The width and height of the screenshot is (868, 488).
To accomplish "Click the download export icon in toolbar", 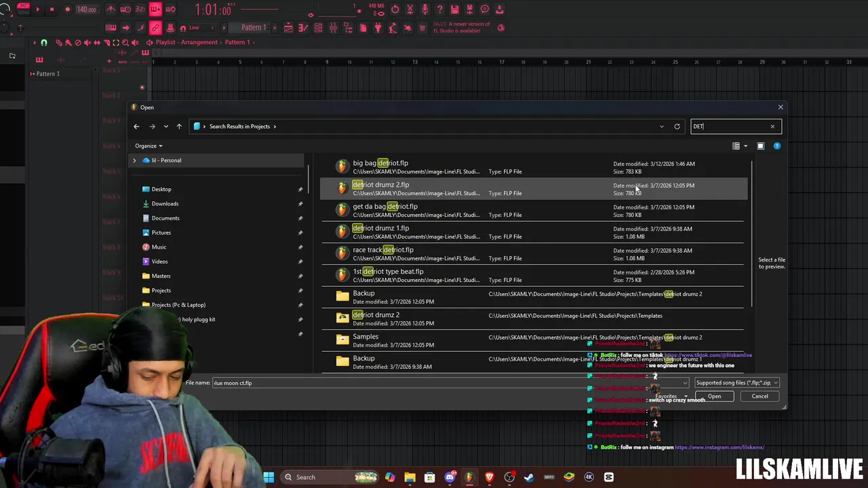I will click(x=500, y=9).
